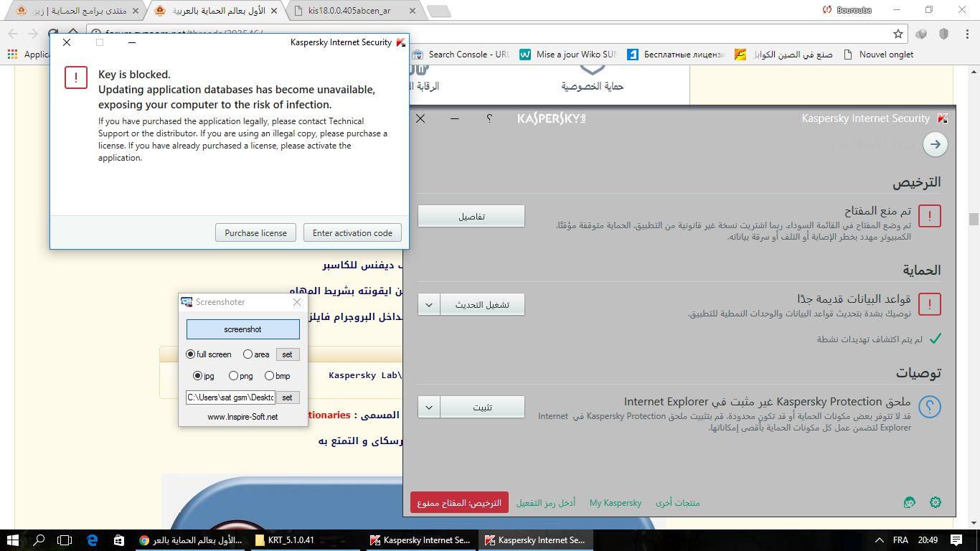Click FRA language indicator
Image resolution: width=980 pixels, height=551 pixels.
[900, 540]
